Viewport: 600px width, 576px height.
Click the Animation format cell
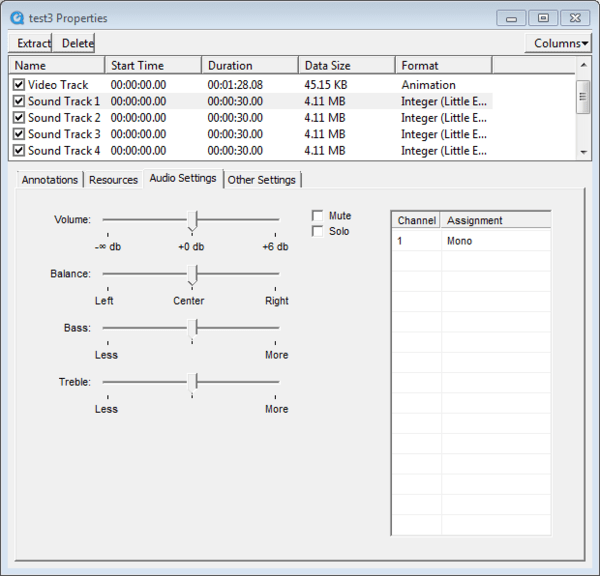tap(428, 85)
